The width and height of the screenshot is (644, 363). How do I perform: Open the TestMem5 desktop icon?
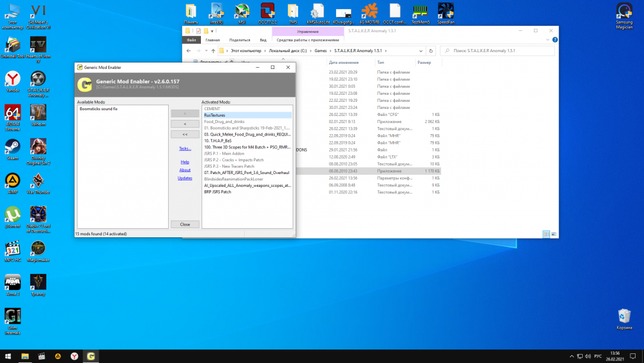(x=421, y=12)
